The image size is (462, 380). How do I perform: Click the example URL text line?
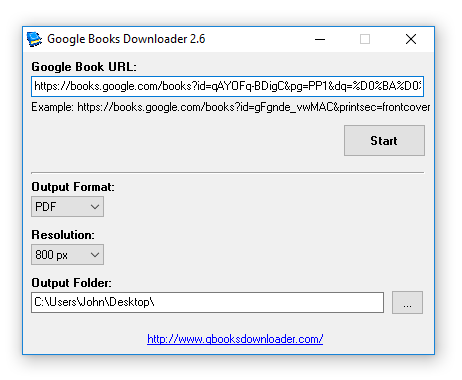coord(231,107)
